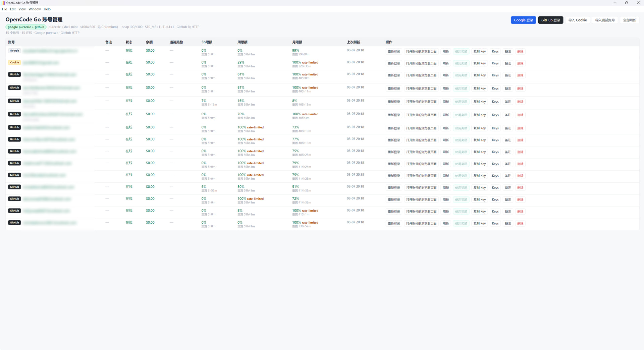Click the OpenCode Go app icon in title bar

(3, 3)
